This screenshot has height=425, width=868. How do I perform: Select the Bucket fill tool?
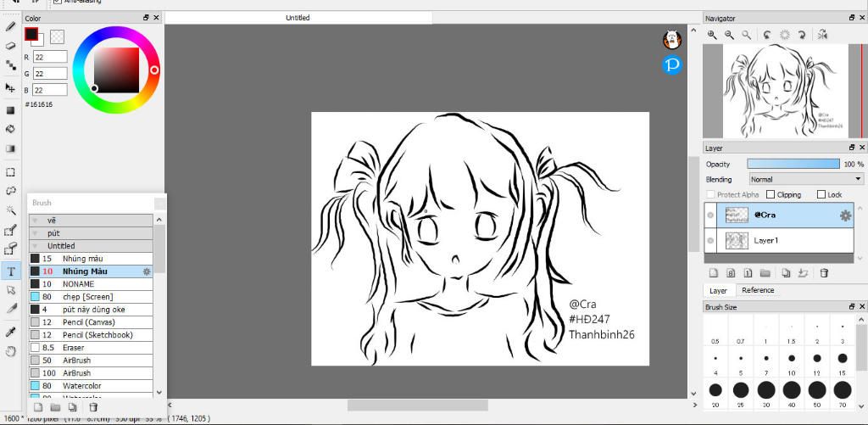click(x=10, y=129)
